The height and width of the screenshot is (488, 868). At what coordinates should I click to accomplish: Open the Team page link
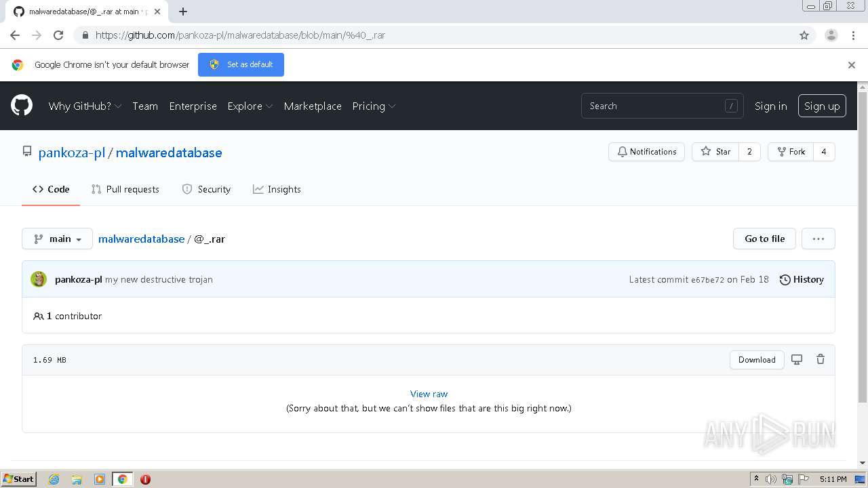click(145, 106)
